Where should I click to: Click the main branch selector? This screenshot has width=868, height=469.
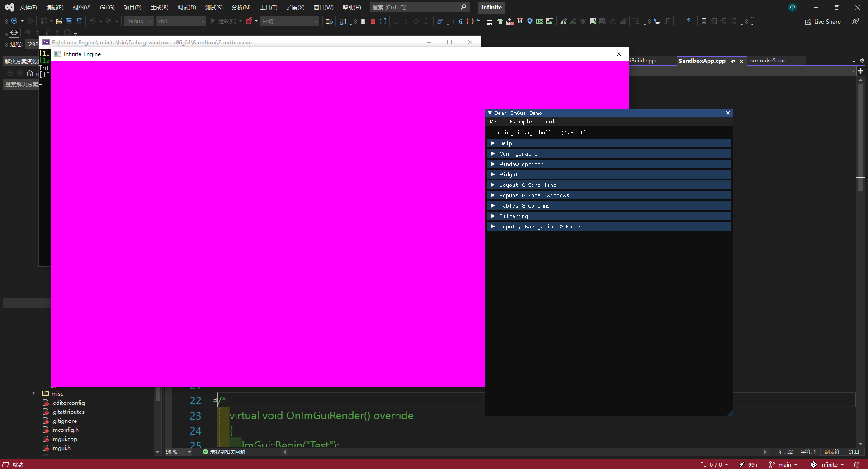coord(783,464)
